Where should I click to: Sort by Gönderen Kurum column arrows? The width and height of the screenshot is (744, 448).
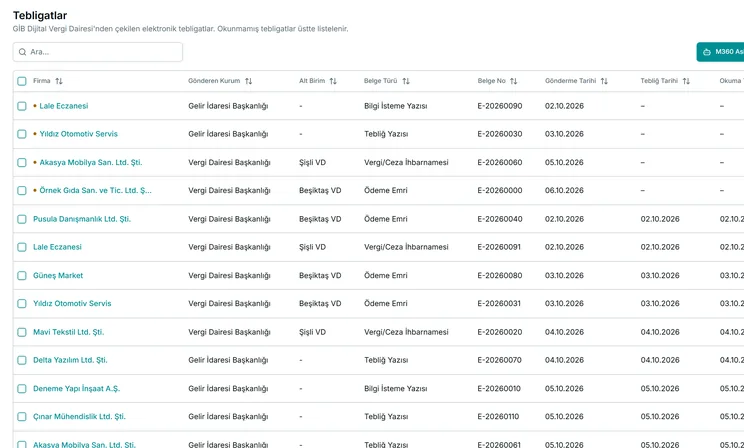[249, 81]
